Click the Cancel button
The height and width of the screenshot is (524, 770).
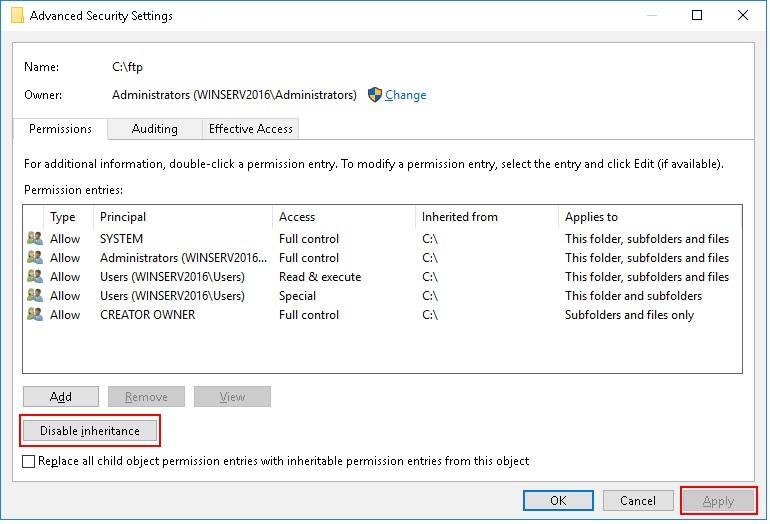point(638,500)
